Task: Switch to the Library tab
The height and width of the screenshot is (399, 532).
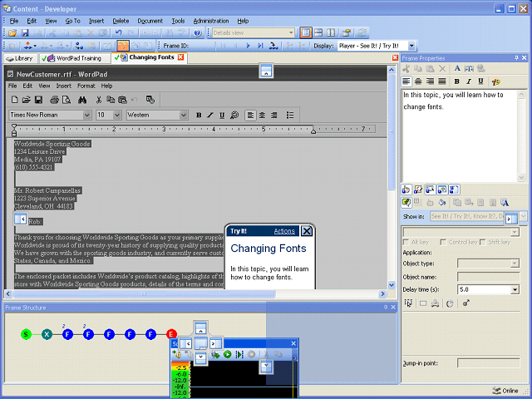Action: pyautogui.click(x=20, y=58)
